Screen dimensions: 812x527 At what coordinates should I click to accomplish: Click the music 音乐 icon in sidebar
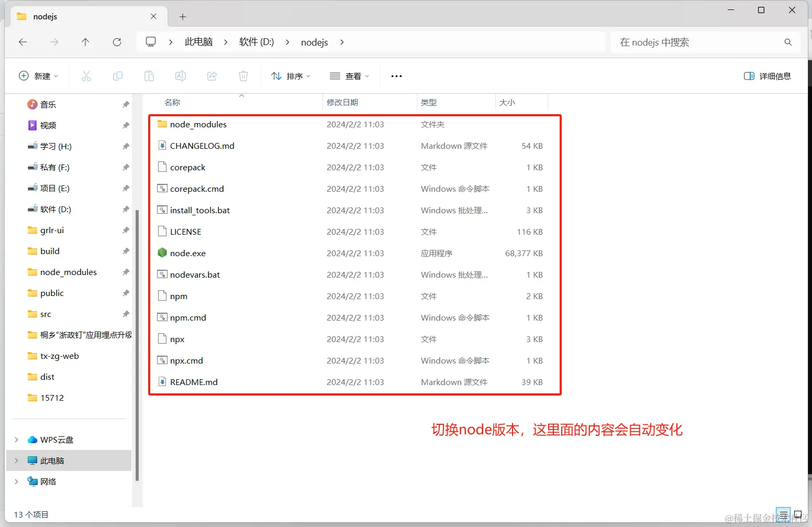32,104
